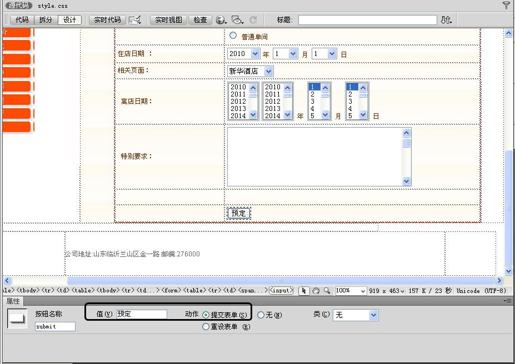Select the hand tool in status bar
The height and width of the screenshot is (364, 515).
pos(316,291)
